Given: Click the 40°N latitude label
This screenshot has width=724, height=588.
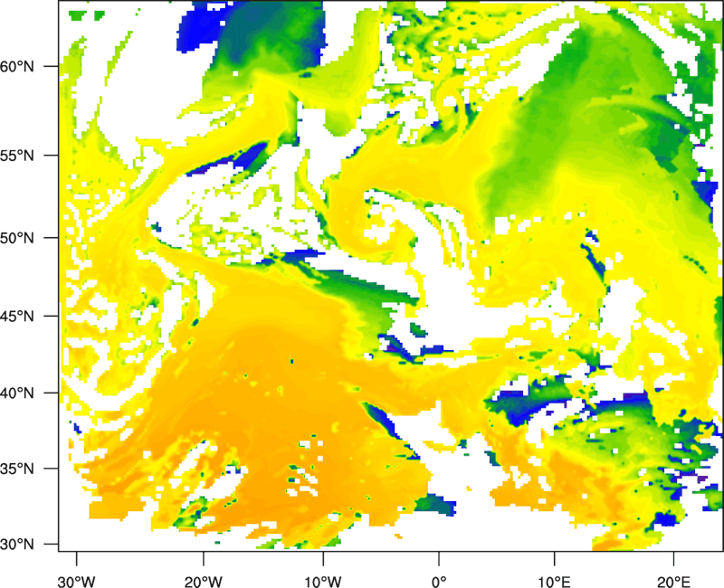Looking at the screenshot, I should [x=17, y=394].
